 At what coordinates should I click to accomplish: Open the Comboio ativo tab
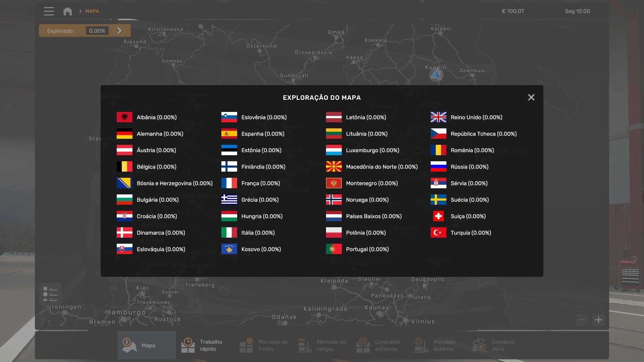pyautogui.click(x=497, y=345)
